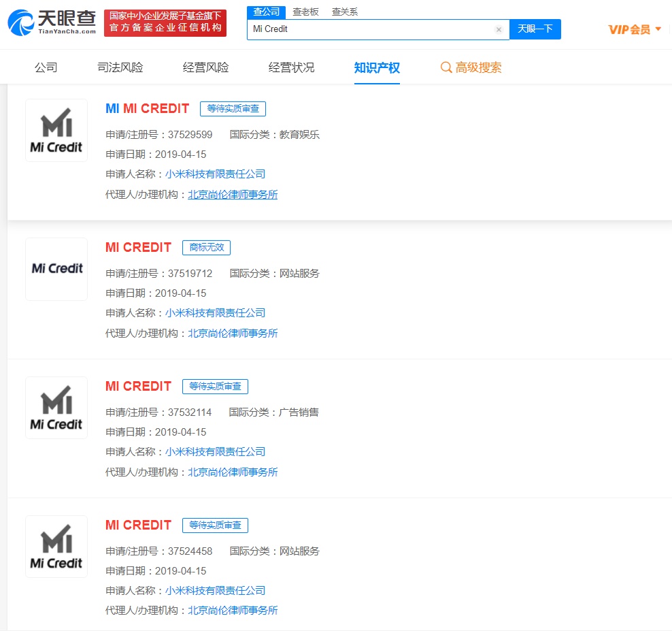
Task: Click the red 国家中小企业发展子基金 banner
Action: click(x=165, y=22)
